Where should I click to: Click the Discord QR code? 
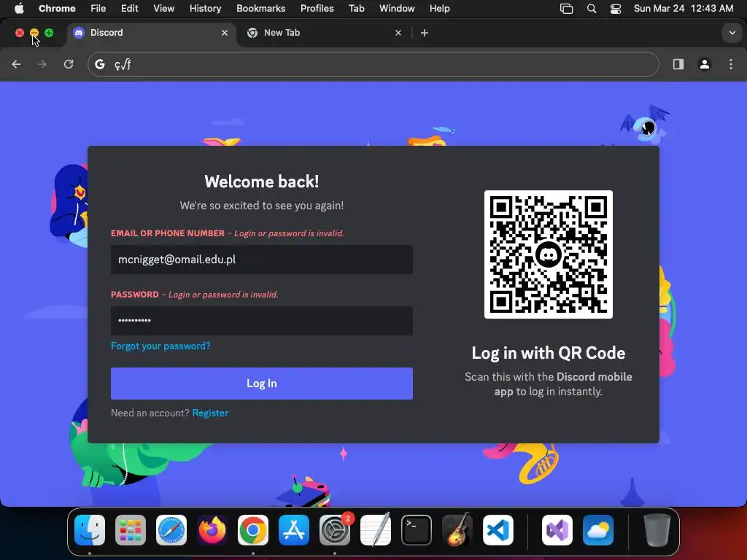[549, 254]
